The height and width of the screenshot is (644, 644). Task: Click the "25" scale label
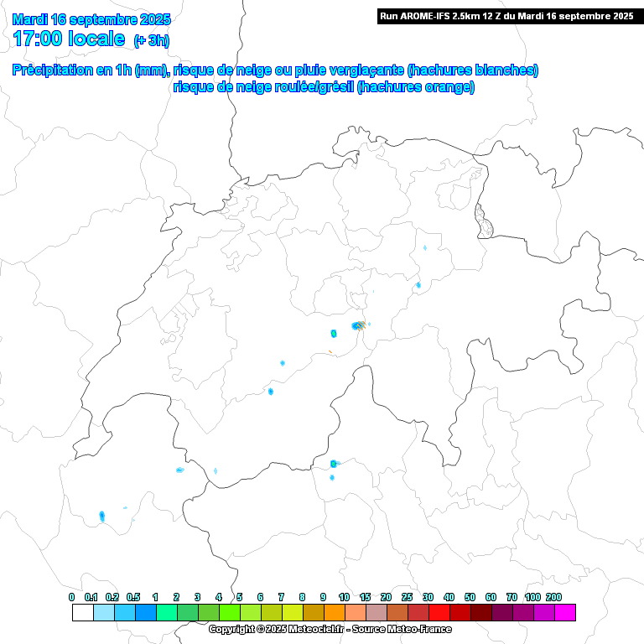407,597
